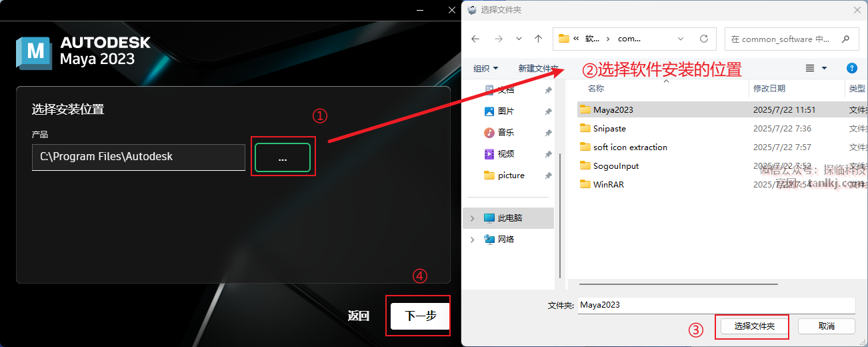Click the back arrow in folder dialog

point(475,39)
